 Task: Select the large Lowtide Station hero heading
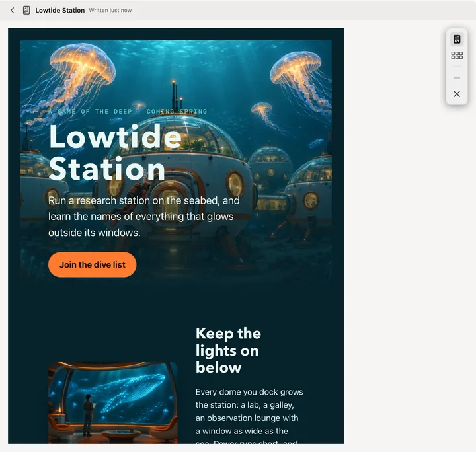pyautogui.click(x=115, y=153)
